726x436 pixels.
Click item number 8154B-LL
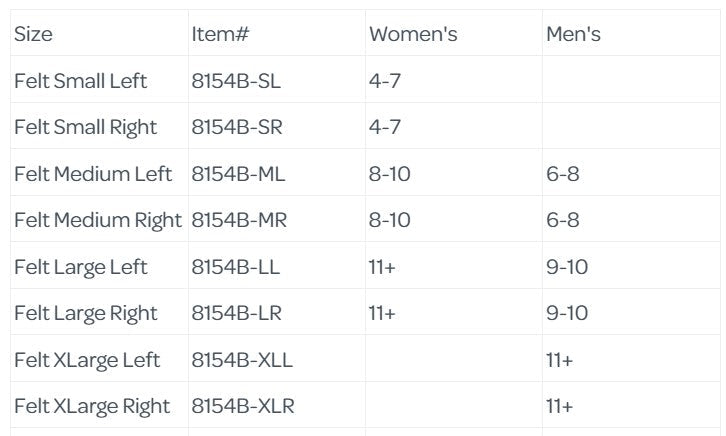(x=236, y=267)
